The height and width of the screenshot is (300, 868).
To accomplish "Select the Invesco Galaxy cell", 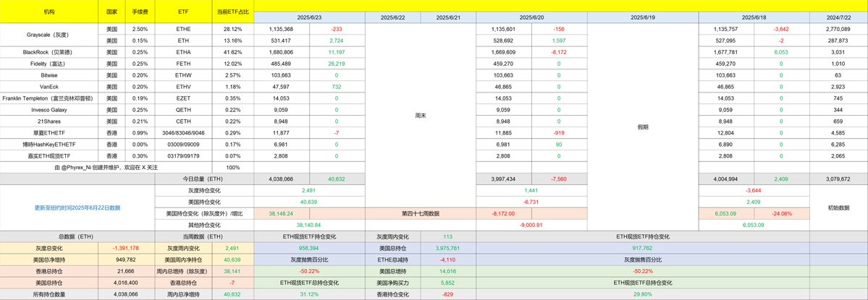I will pyautogui.click(x=49, y=110).
